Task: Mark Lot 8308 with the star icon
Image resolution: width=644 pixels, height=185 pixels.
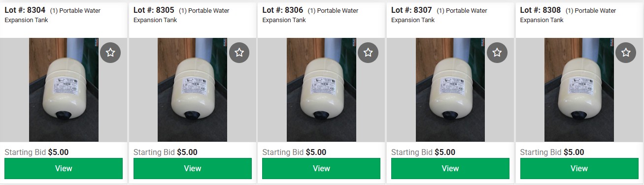Action: pos(626,53)
